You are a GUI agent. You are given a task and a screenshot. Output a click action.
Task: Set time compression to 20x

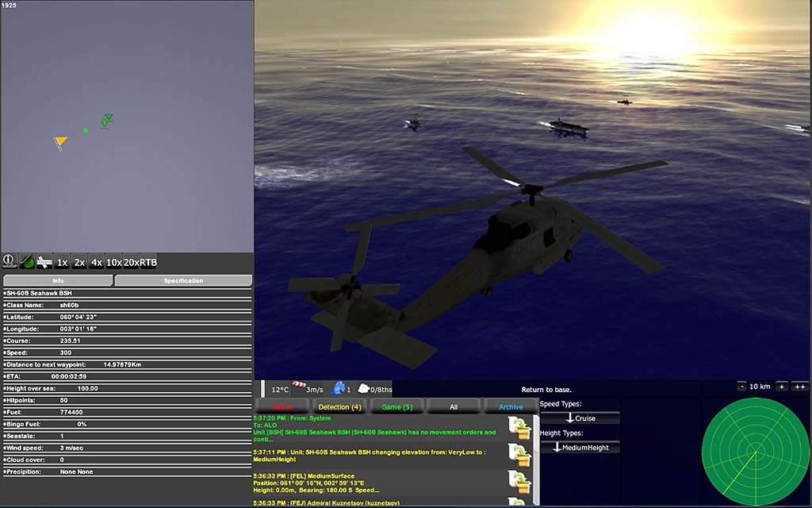click(131, 262)
